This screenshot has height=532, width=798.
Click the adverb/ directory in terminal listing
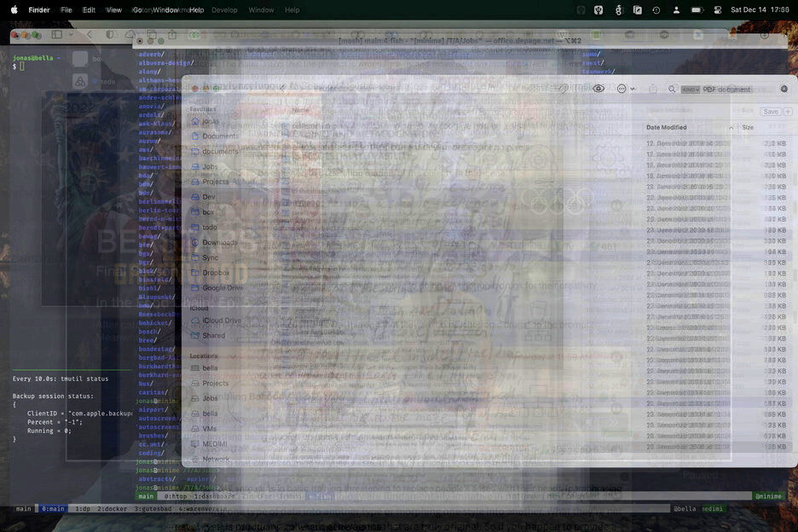151,55
